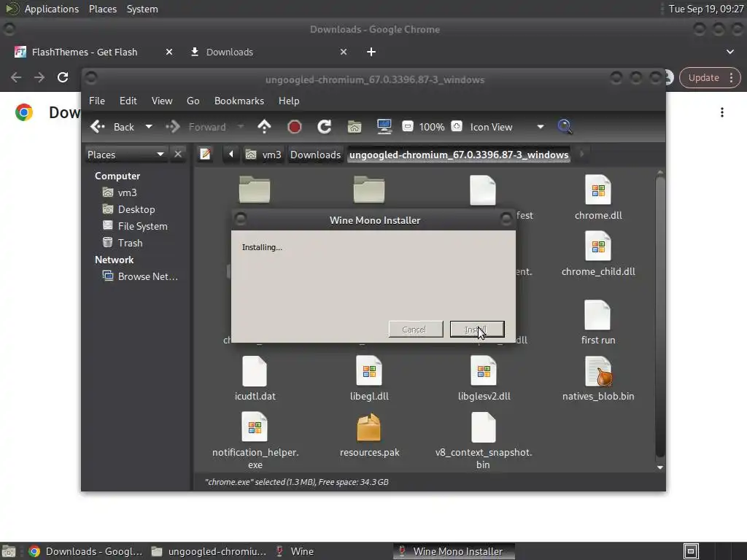Screen dimensions: 747x560
Task: Select the libglesv2.dll file
Action: click(484, 378)
